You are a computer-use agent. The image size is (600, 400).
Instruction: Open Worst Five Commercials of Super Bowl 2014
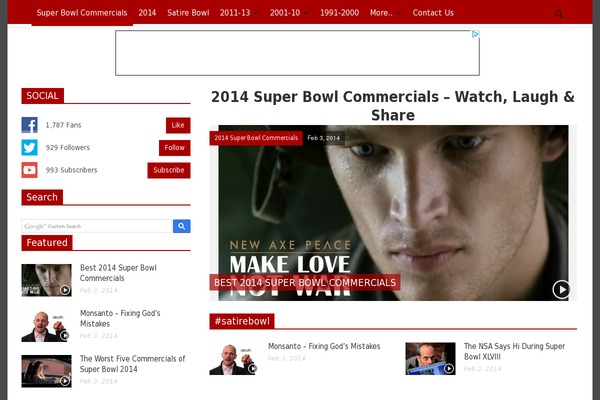132,364
